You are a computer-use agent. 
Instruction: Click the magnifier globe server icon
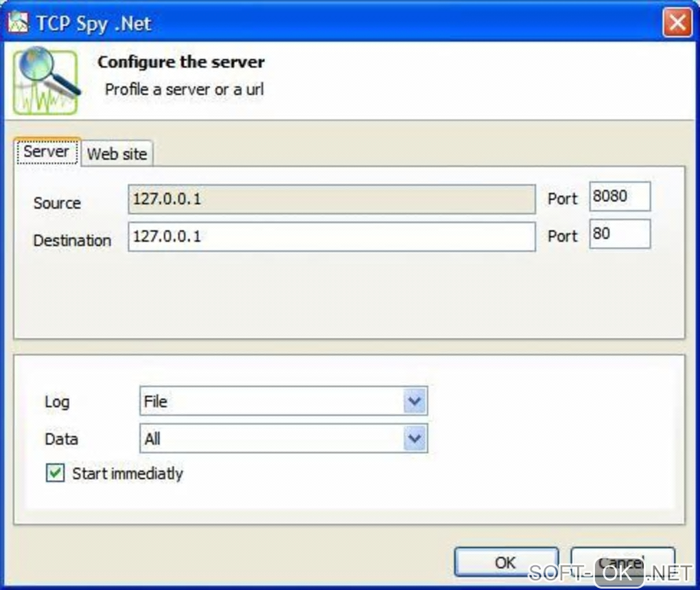coord(46,81)
